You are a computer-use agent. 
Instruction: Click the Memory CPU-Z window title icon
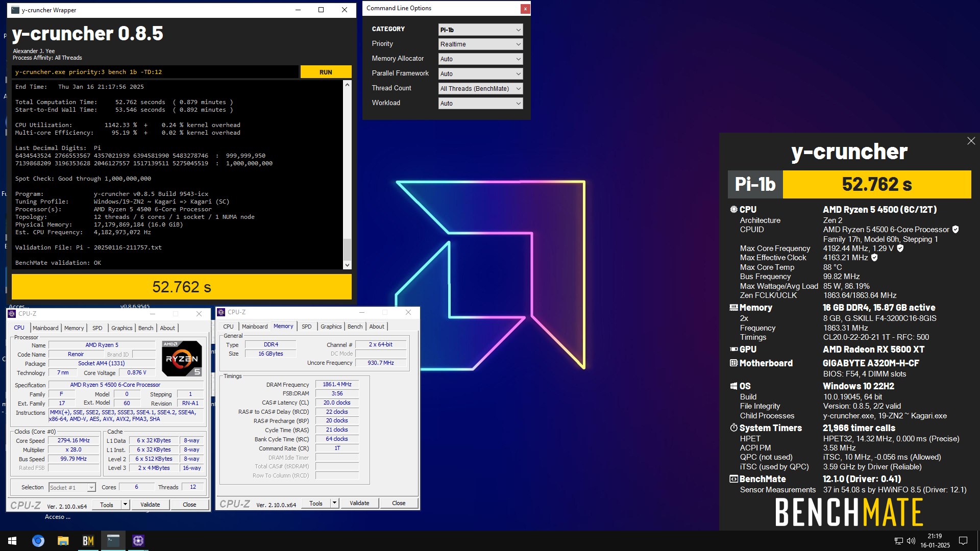tap(221, 312)
